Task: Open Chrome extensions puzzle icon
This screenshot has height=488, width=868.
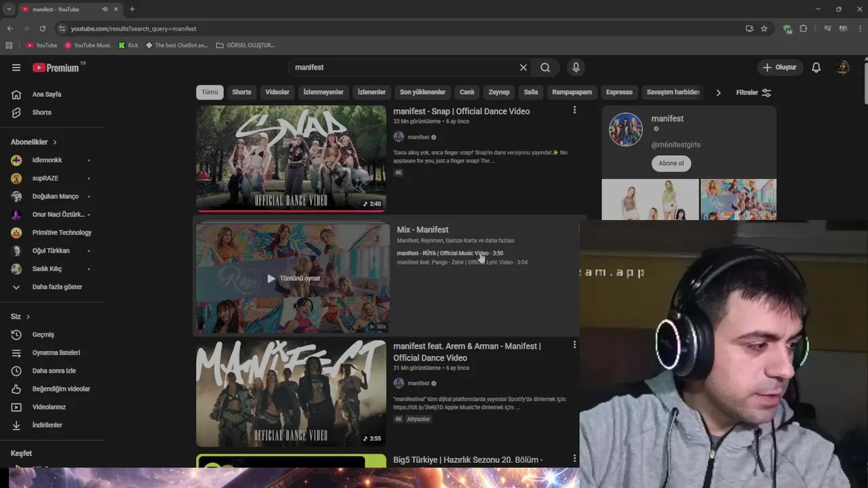Action: coord(804,28)
